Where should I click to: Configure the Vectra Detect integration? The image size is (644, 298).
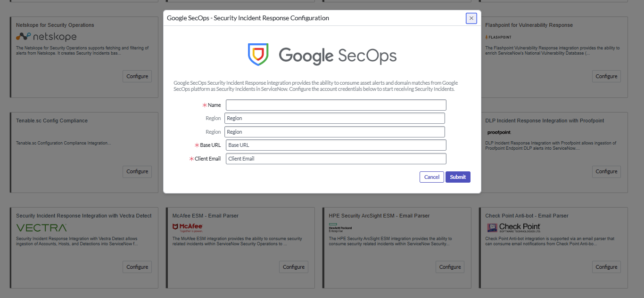coord(137,266)
